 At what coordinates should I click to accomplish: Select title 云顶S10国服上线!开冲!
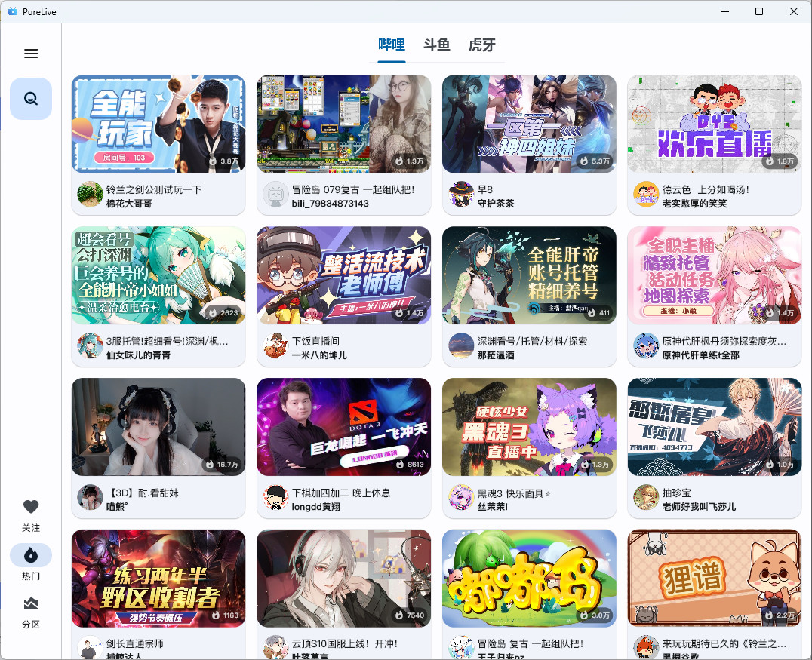345,643
